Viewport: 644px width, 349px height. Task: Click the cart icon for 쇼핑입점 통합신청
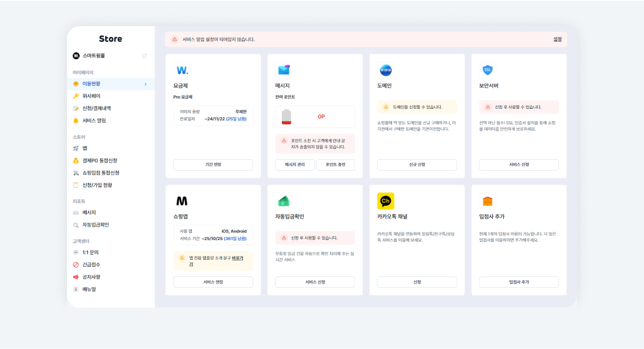[x=76, y=173]
